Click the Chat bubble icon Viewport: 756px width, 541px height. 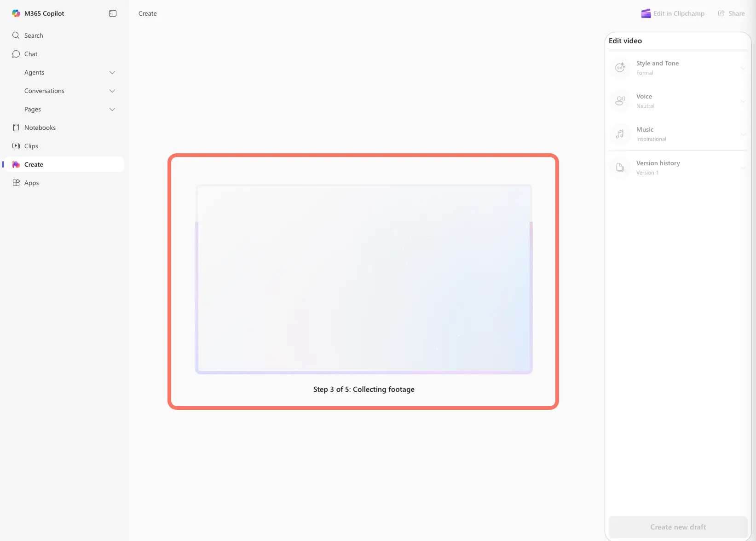coord(16,54)
